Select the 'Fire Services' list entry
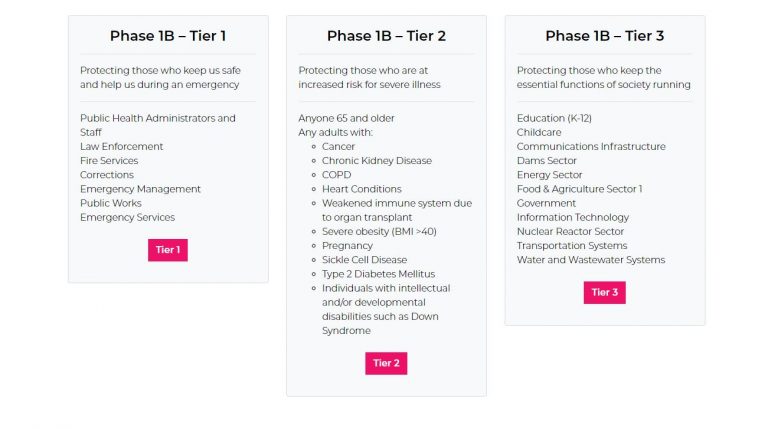The width and height of the screenshot is (768, 429). coord(109,161)
